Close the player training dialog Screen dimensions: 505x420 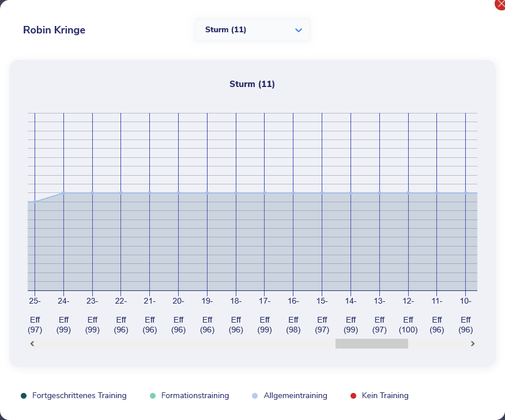[x=500, y=3]
